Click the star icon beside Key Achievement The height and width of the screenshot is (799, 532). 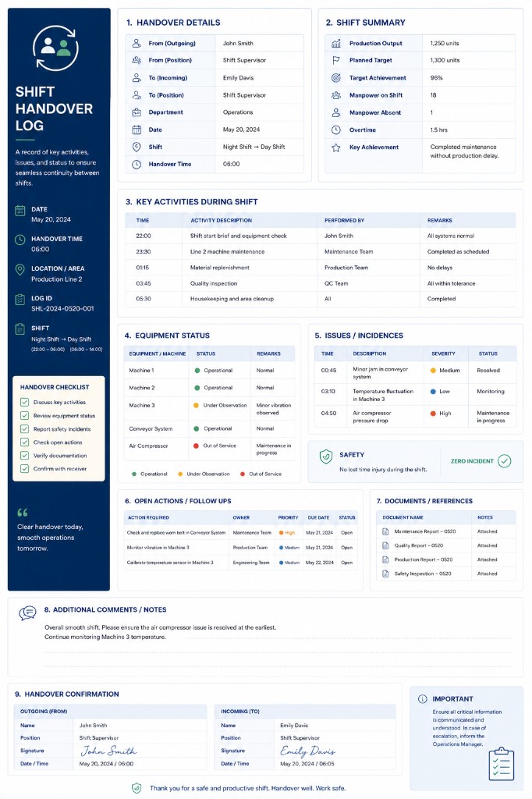pos(335,147)
